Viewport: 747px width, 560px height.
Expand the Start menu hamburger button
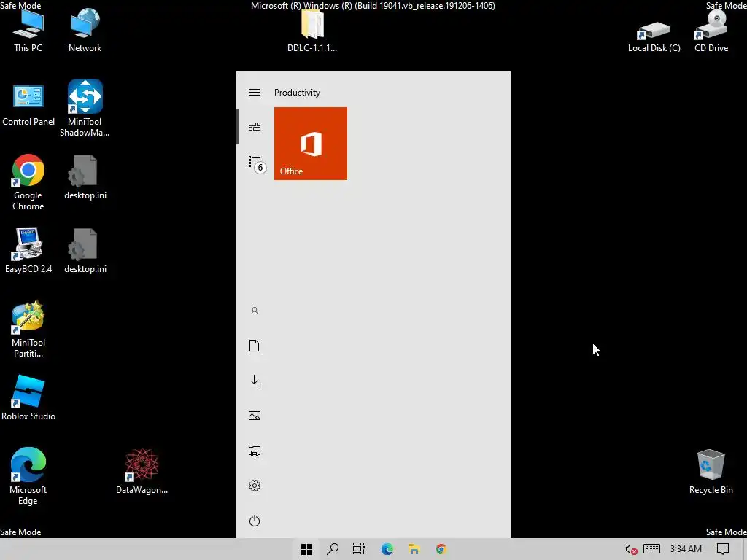[255, 92]
